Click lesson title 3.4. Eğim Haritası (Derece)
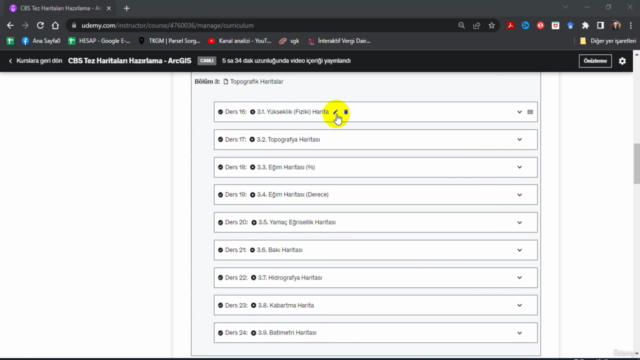The height and width of the screenshot is (360, 640). [293, 195]
